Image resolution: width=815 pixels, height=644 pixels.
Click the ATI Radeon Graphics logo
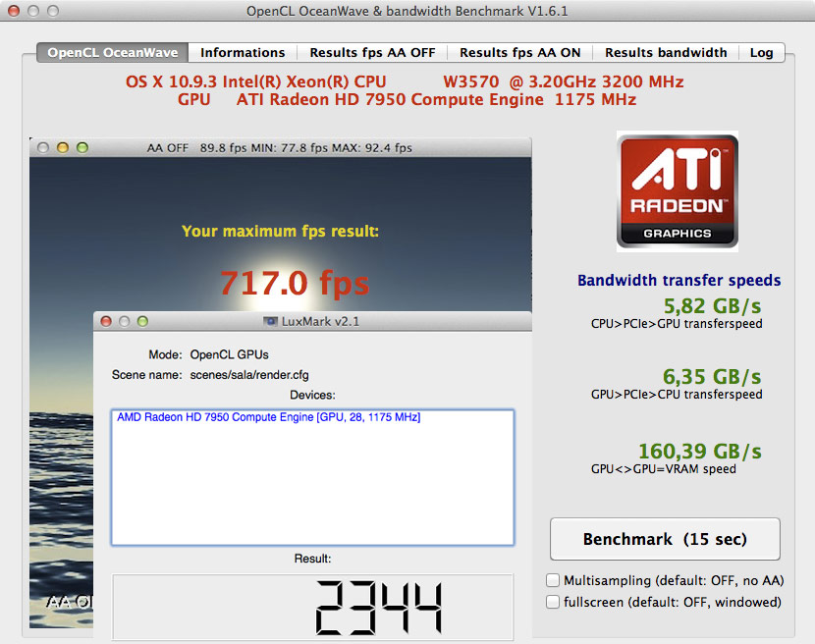coord(678,191)
